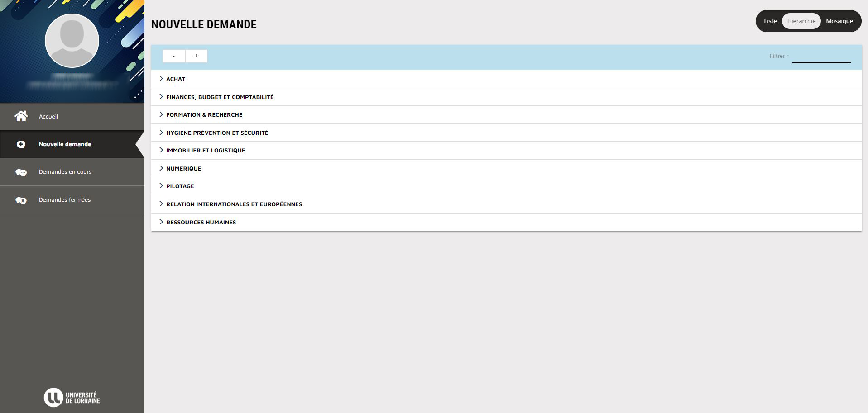Expand the ACHAT category
Viewport: 868px width, 413px height.
pos(176,79)
